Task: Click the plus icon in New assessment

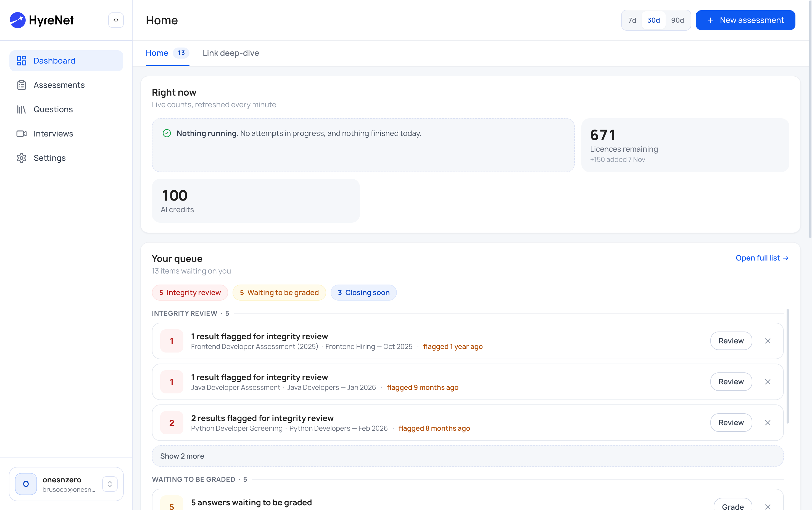Action: point(710,20)
